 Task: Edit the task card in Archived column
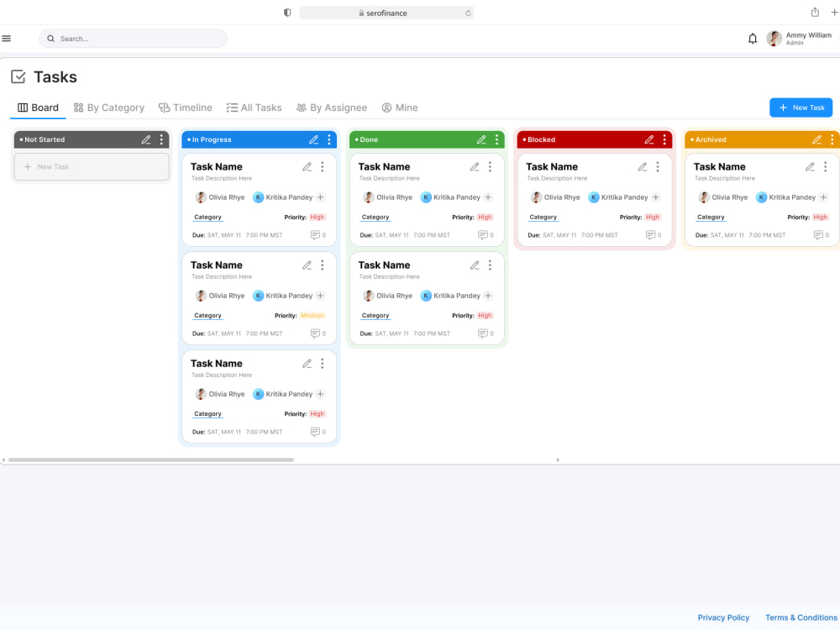810,167
